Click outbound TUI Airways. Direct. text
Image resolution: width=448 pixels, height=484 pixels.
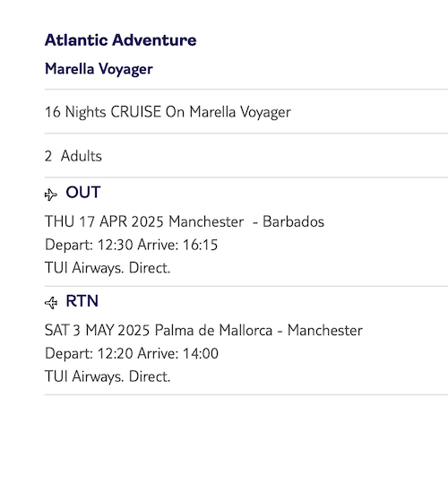(x=108, y=268)
